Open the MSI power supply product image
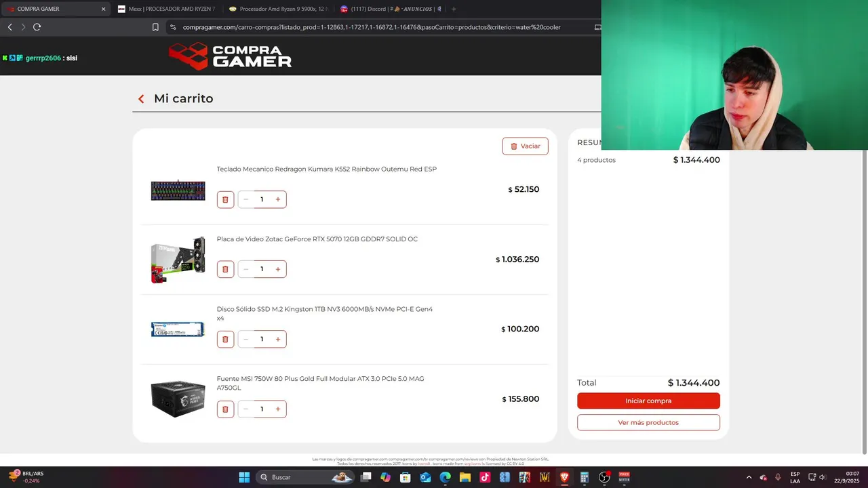Screen dimensions: 868x488 coord(178,399)
